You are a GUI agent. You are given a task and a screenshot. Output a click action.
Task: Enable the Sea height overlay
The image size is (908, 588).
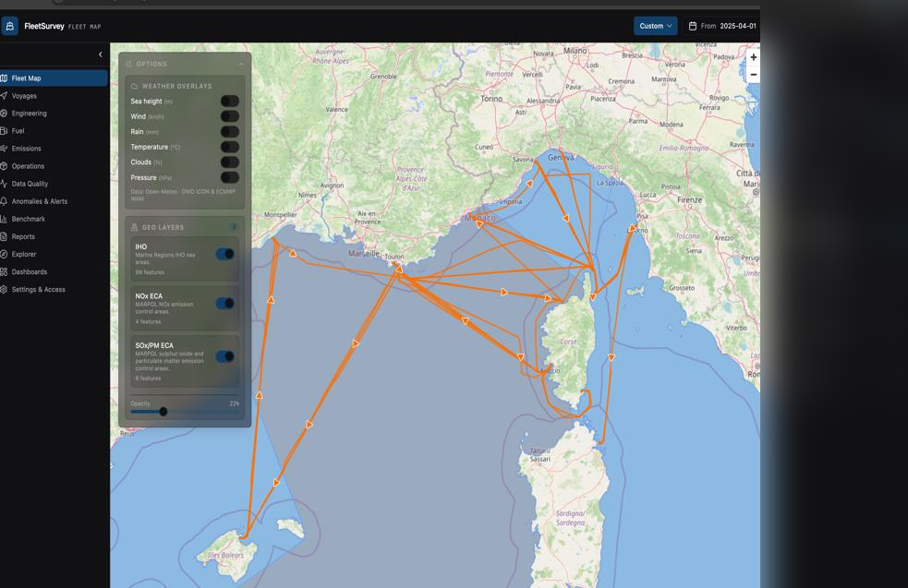pos(229,102)
